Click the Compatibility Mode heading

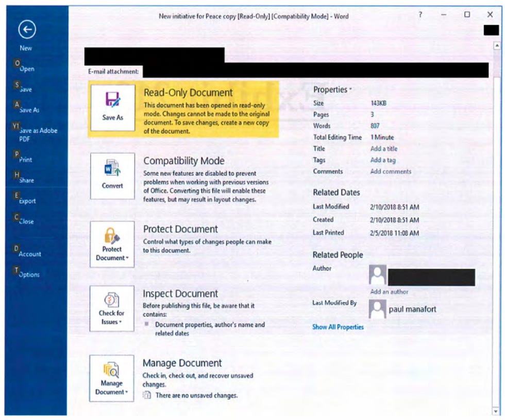click(184, 161)
